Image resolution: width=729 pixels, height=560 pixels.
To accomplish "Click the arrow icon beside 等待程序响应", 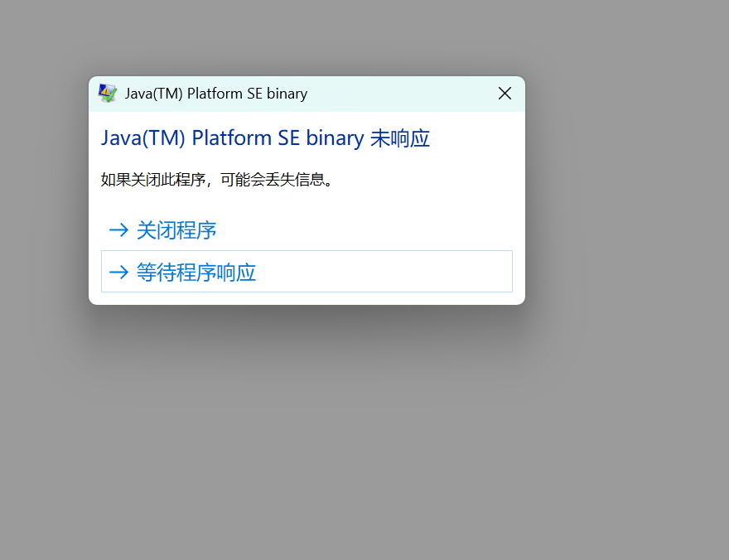I will [118, 272].
